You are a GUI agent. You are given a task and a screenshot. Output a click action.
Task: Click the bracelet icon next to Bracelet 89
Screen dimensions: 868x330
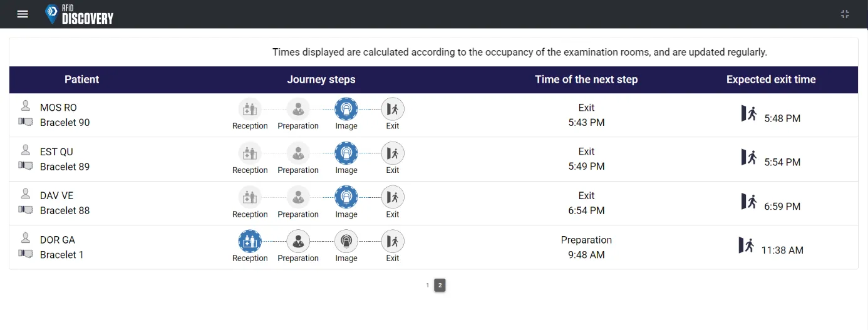(26, 165)
